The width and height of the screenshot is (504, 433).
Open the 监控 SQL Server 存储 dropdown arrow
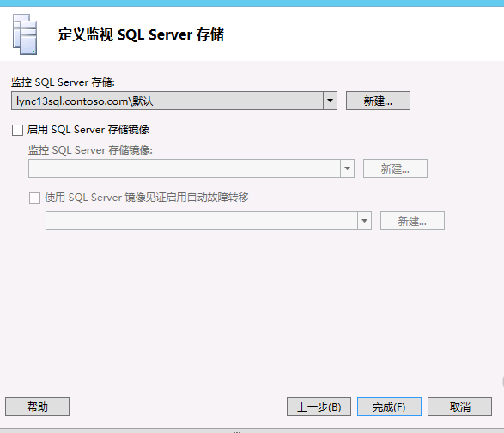pyautogui.click(x=330, y=101)
